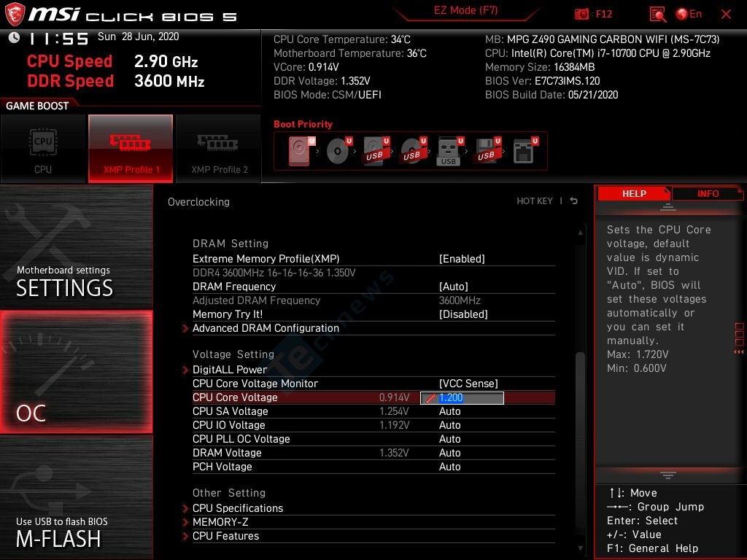Click the Boot Priority heading
Image resolution: width=747 pixels, height=560 pixels.
[303, 124]
